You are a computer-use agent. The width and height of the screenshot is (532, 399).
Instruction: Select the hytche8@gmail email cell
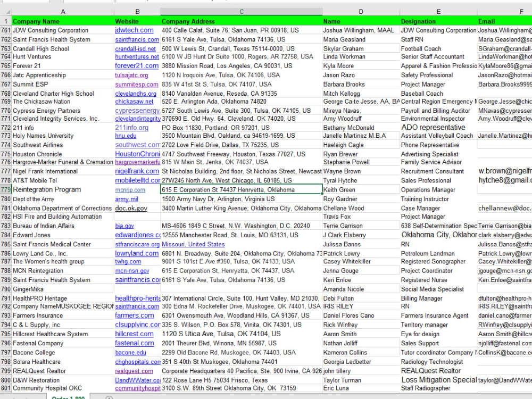pyautogui.click(x=504, y=180)
